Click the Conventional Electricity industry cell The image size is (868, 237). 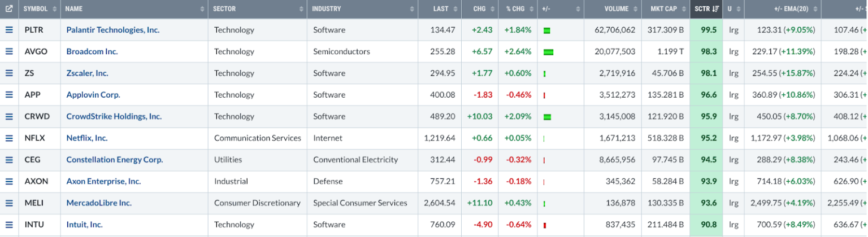point(363,160)
